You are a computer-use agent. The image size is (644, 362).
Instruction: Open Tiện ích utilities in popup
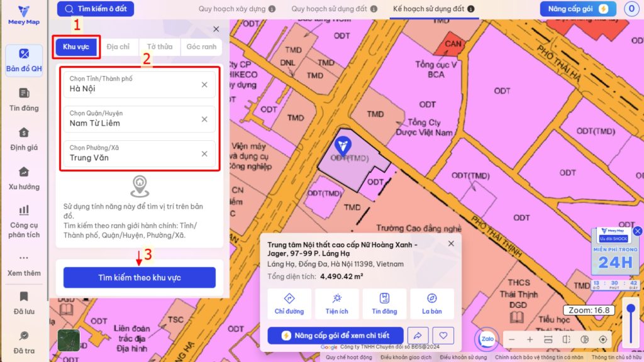click(337, 304)
